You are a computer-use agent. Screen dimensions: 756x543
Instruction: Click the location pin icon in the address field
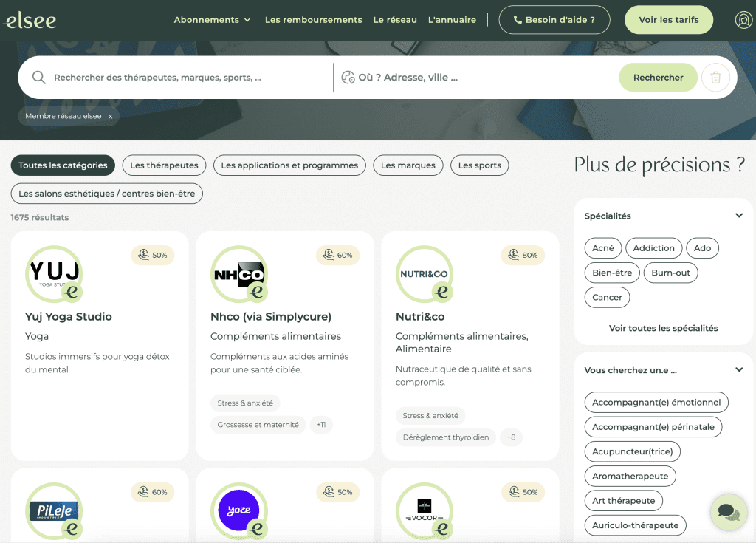pos(347,77)
